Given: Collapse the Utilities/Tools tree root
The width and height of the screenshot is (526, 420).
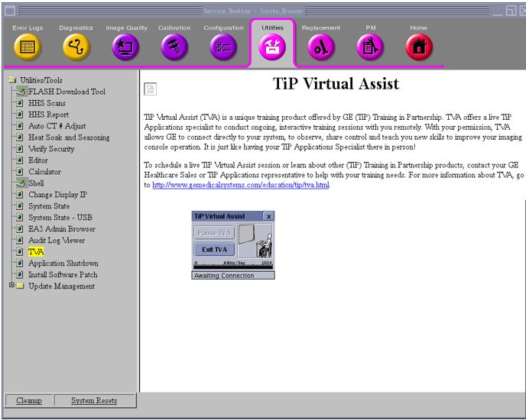Looking at the screenshot, I should [x=12, y=80].
